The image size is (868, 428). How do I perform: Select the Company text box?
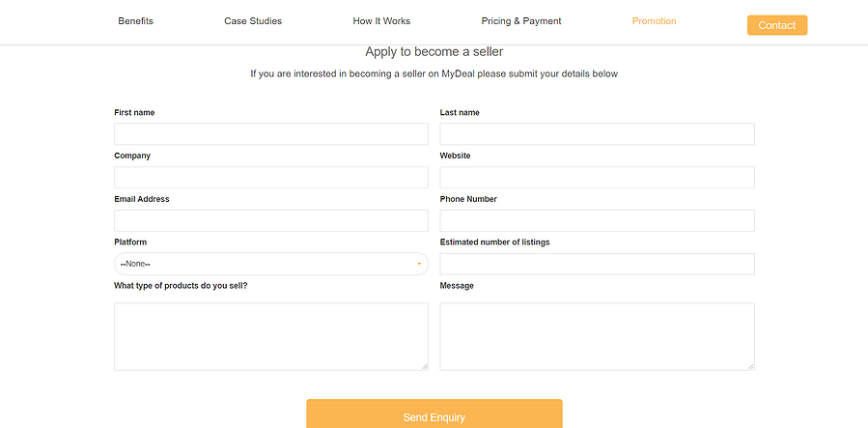[x=270, y=178]
